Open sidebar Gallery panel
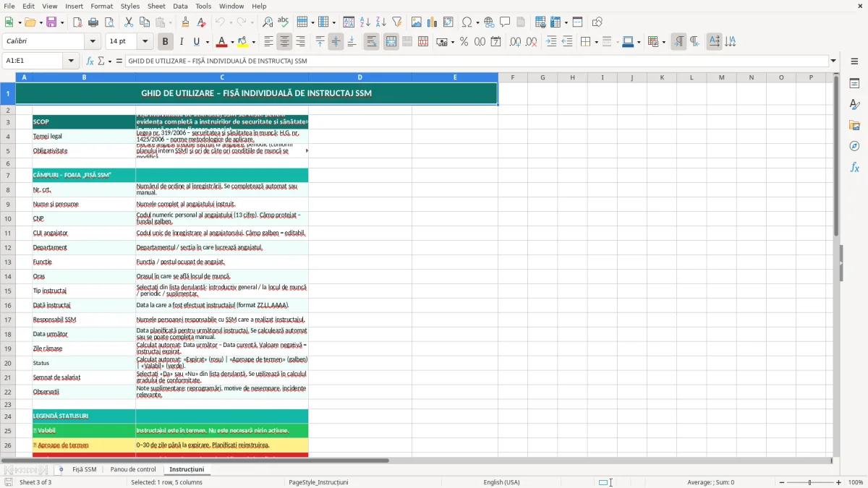 (x=854, y=126)
